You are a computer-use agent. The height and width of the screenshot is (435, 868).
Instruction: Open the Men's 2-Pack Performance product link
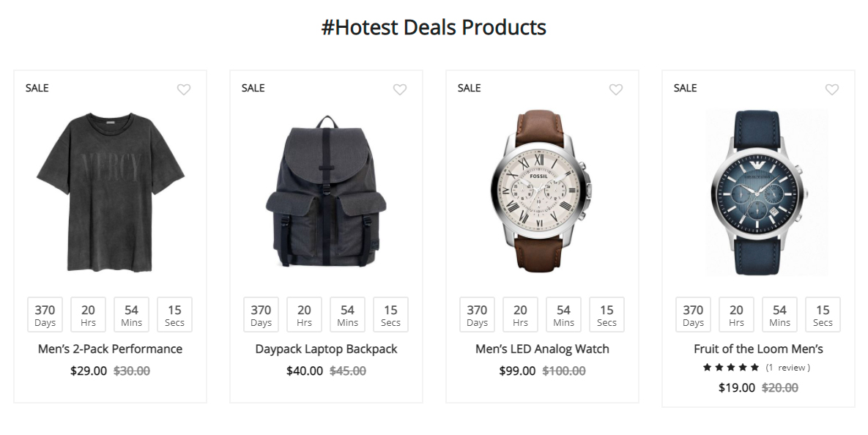point(110,349)
